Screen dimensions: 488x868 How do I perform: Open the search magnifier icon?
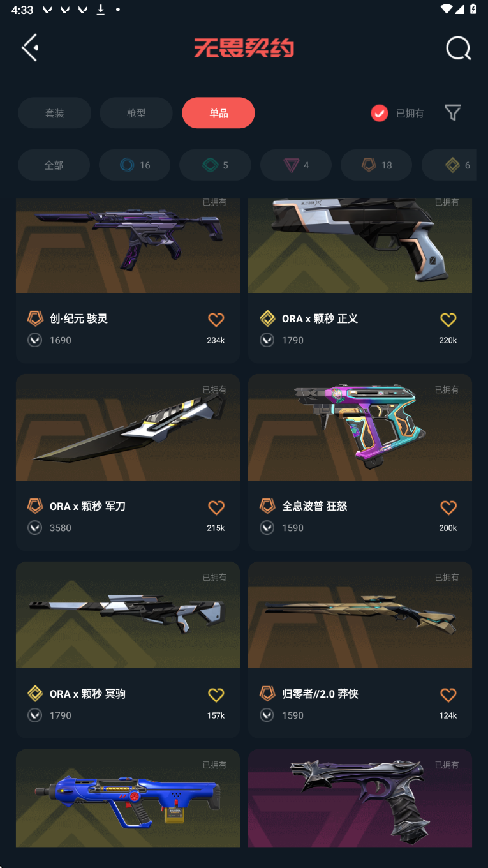click(458, 48)
